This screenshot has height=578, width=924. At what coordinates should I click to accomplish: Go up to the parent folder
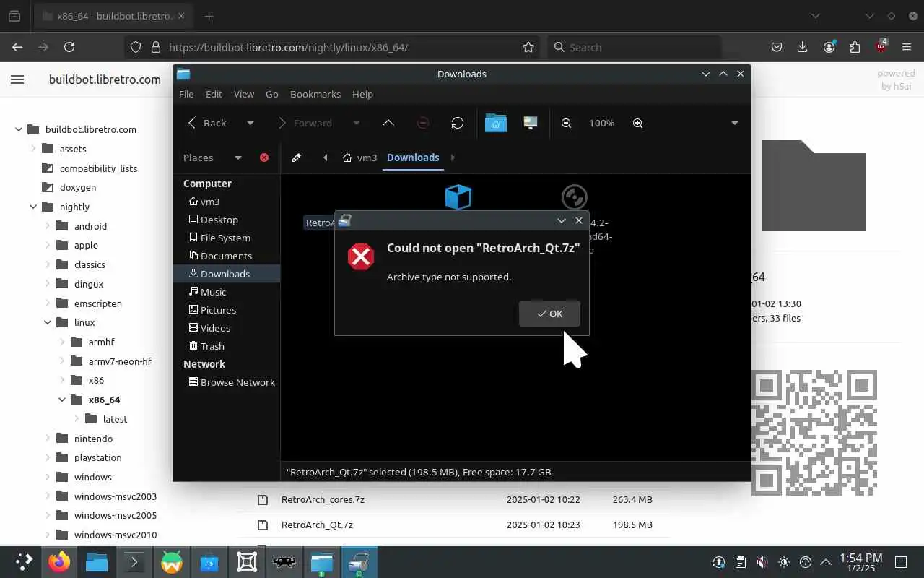point(388,123)
